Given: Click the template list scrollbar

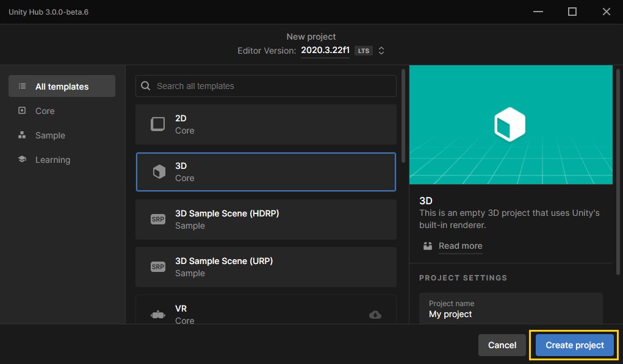Looking at the screenshot, I should pos(403,116).
